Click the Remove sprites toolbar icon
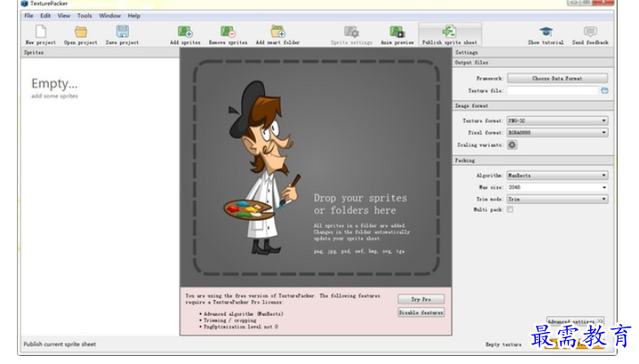This screenshot has width=639, height=364. tap(228, 32)
